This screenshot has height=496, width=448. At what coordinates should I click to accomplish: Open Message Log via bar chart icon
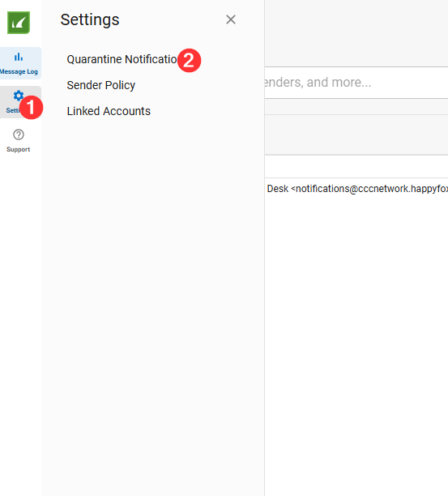(x=19, y=58)
